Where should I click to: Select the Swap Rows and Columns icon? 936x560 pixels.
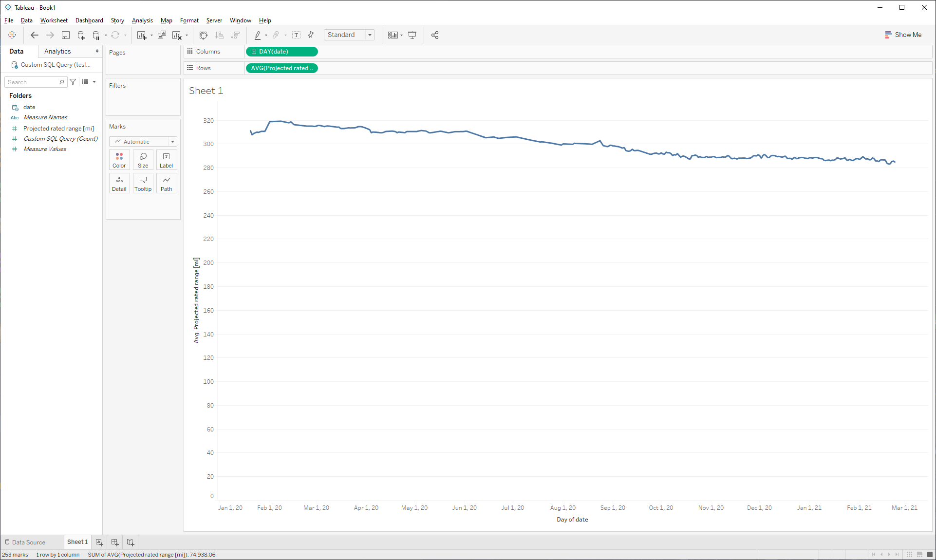[x=204, y=35]
